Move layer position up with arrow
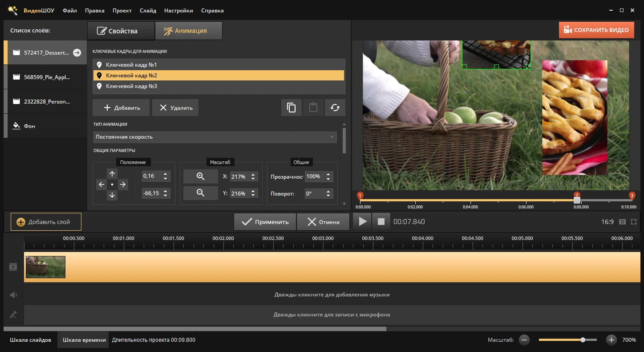 click(x=112, y=174)
